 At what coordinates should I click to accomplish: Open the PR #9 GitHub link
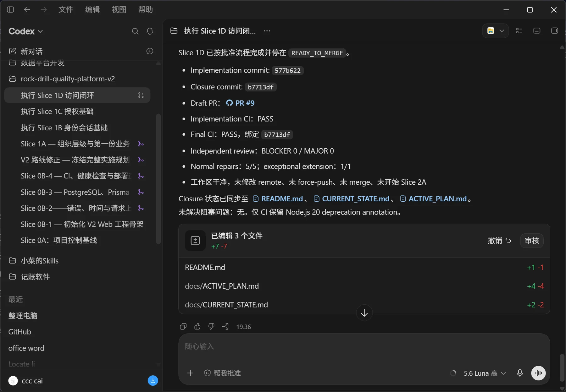click(x=240, y=103)
